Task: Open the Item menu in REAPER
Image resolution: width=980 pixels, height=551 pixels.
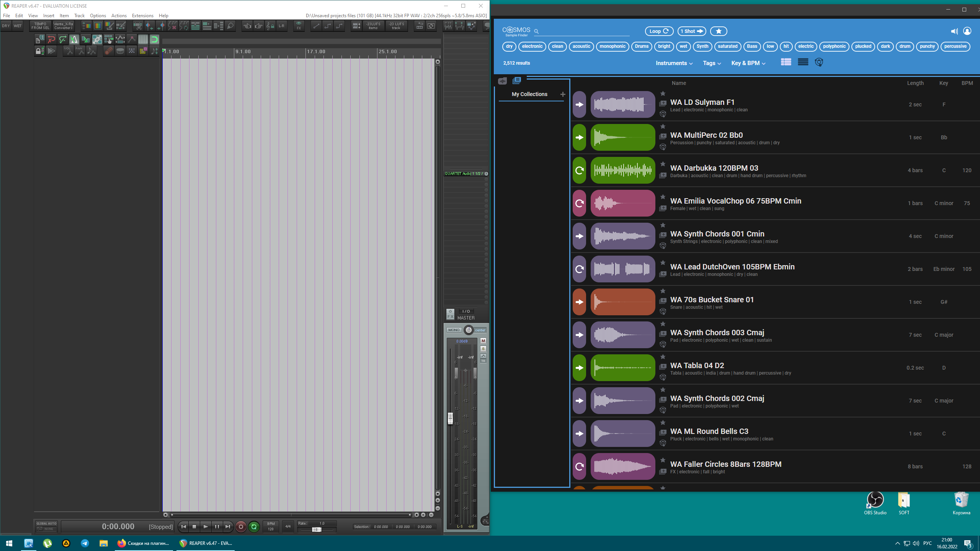Action: (x=64, y=16)
